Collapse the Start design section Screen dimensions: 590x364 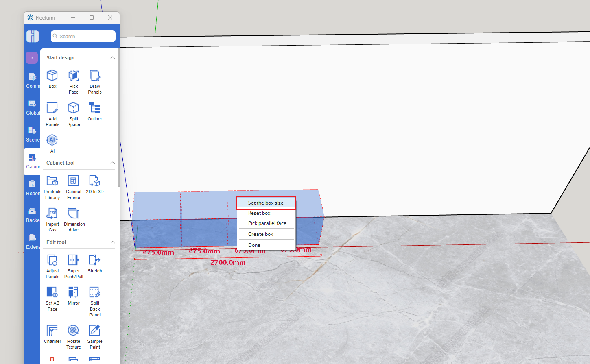[113, 58]
